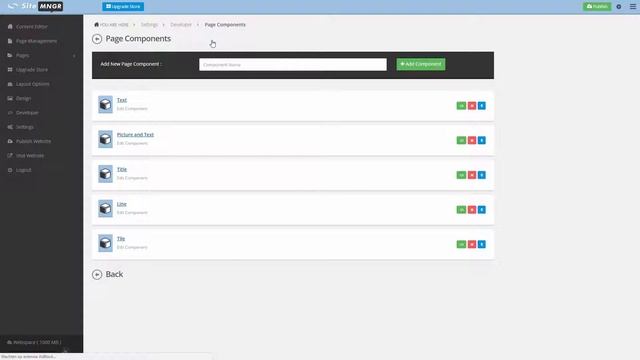Open the Tile component link
Viewport: 640px width, 360px height.
click(121, 239)
